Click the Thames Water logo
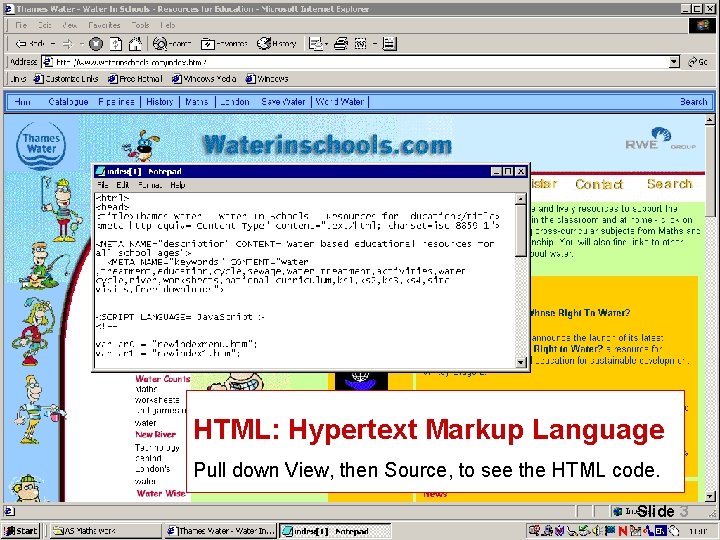This screenshot has width=720, height=540. pos(41,145)
